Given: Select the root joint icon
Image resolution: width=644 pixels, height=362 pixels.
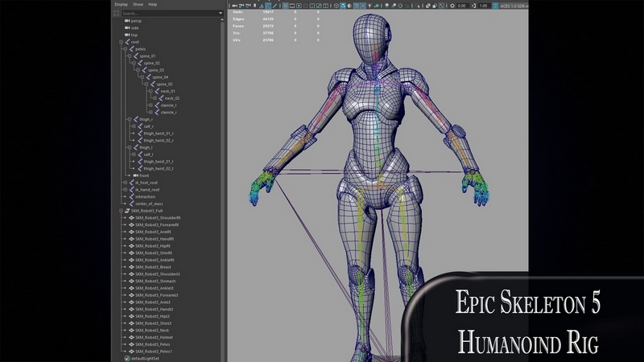Looking at the screenshot, I should (126, 42).
